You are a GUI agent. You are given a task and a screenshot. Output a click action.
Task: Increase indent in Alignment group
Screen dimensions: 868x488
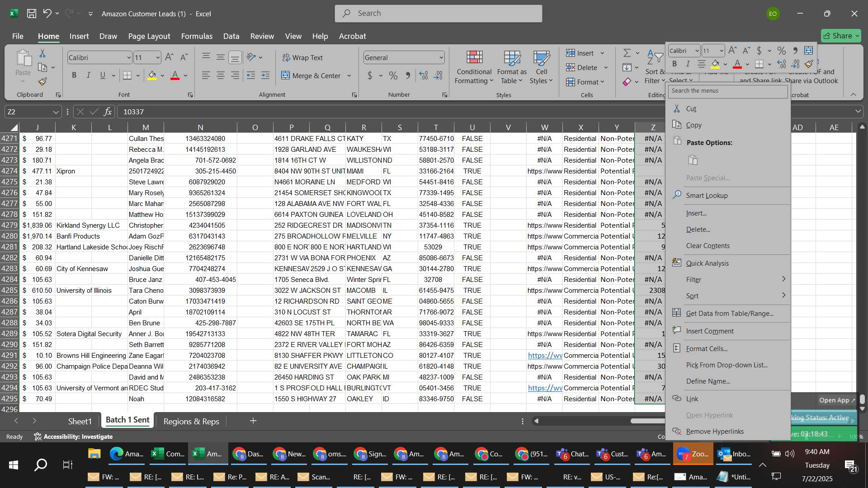click(265, 75)
